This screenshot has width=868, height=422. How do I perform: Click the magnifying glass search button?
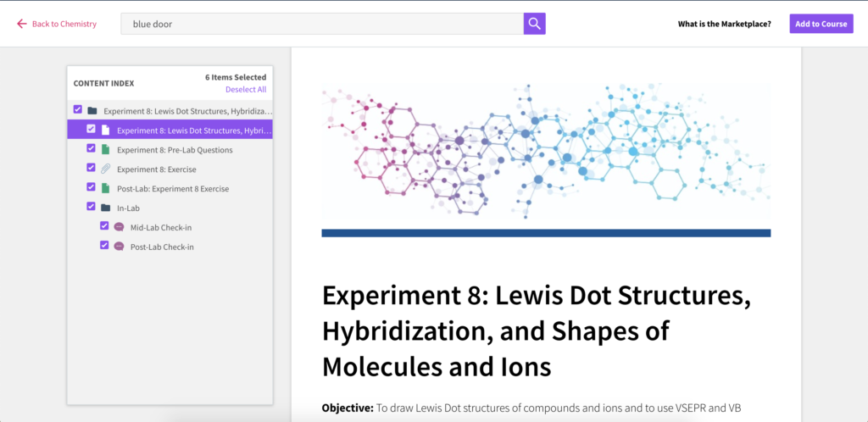pos(534,24)
